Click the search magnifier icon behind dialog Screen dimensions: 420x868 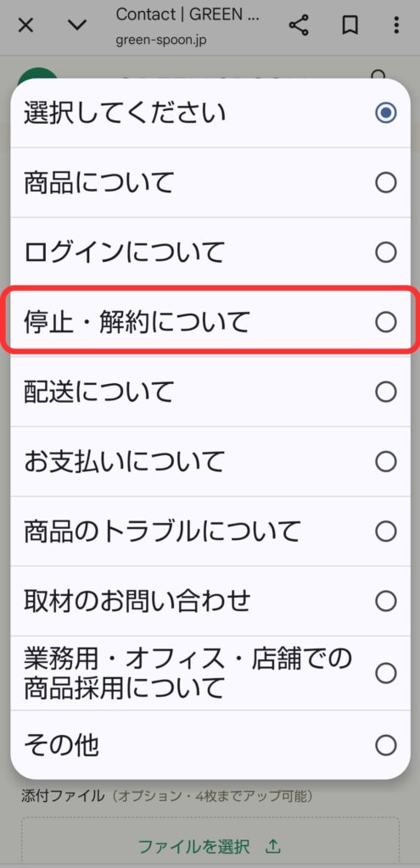[378, 75]
